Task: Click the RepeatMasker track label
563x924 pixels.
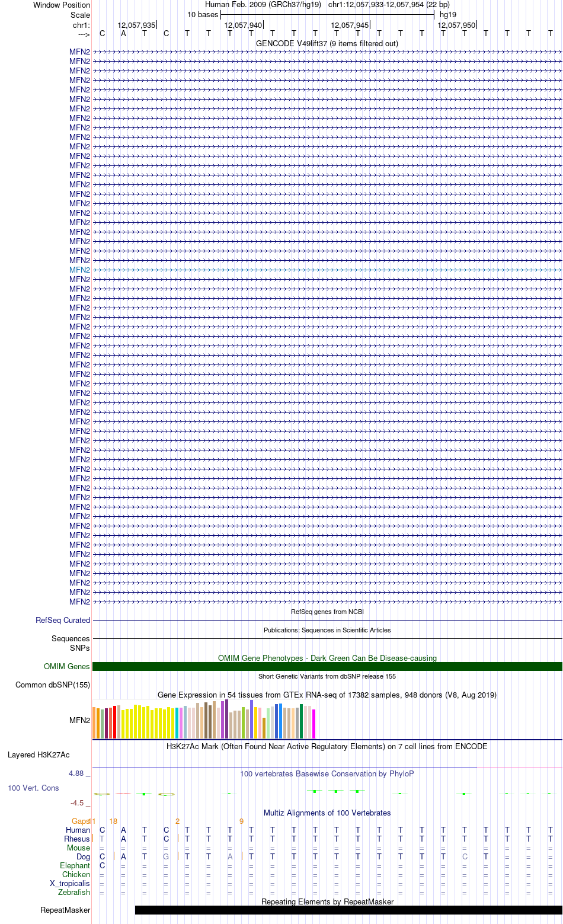Action: point(65,910)
